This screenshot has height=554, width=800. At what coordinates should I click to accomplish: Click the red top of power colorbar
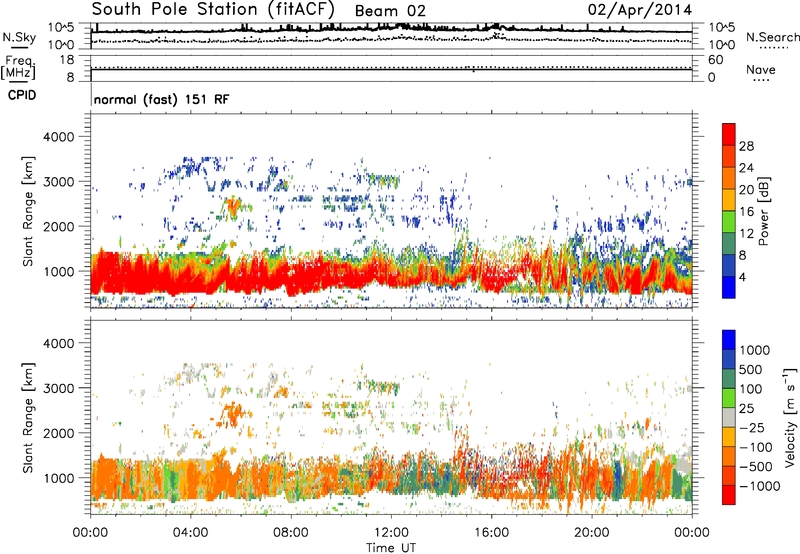pos(729,134)
